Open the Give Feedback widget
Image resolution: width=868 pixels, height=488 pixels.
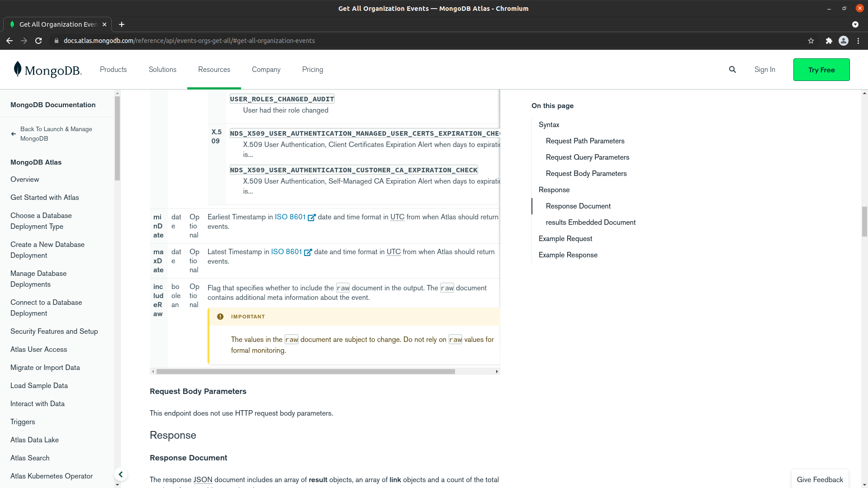[820, 479]
